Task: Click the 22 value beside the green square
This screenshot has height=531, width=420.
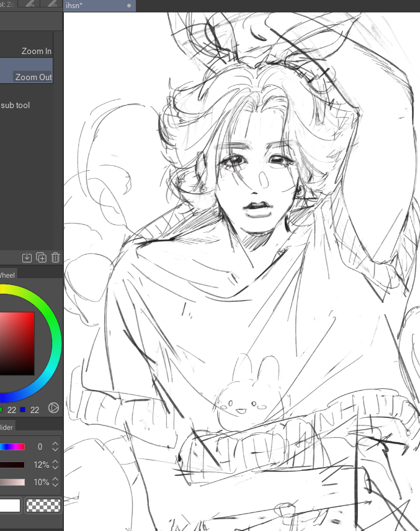Action: (12, 410)
